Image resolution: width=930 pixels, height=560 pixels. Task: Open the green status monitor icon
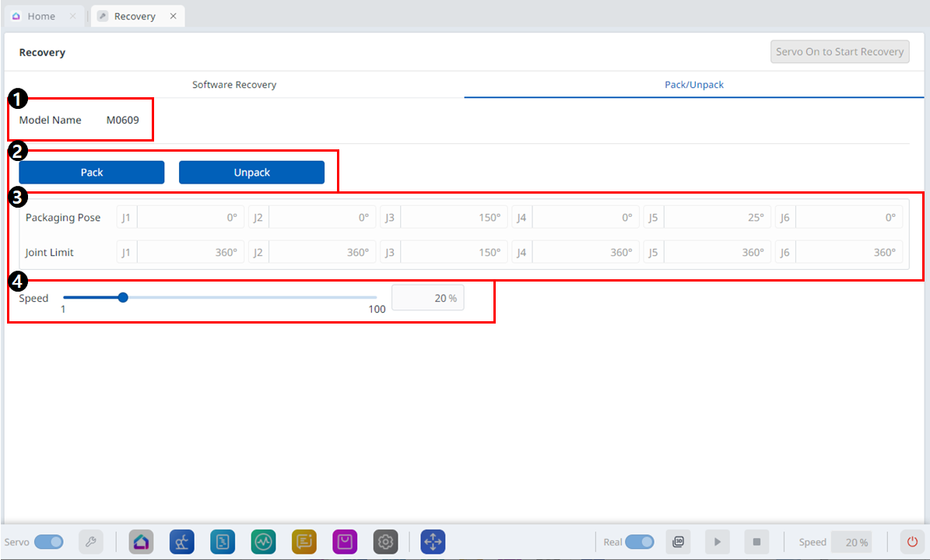tap(263, 541)
